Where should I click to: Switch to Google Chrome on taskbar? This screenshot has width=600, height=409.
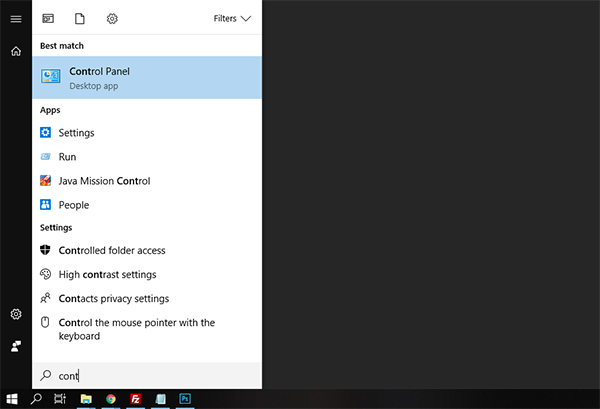111,399
